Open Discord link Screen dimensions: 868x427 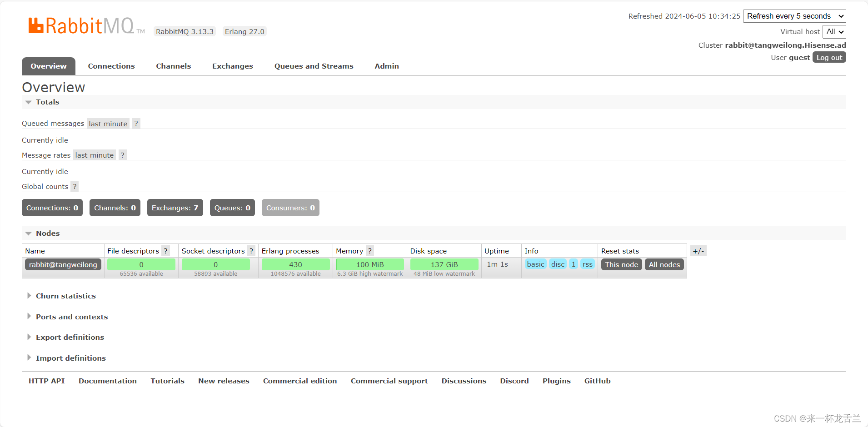click(x=514, y=381)
